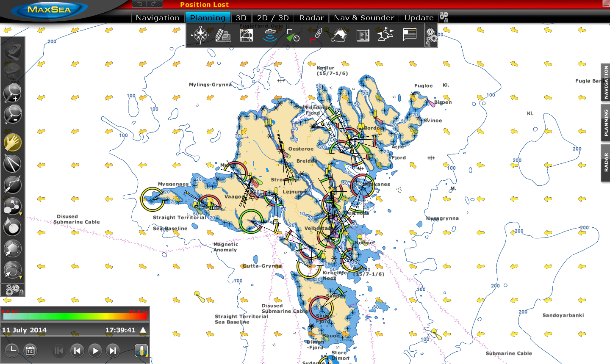Open the chart selection map icon
This screenshot has height=364, width=610.
tap(247, 35)
